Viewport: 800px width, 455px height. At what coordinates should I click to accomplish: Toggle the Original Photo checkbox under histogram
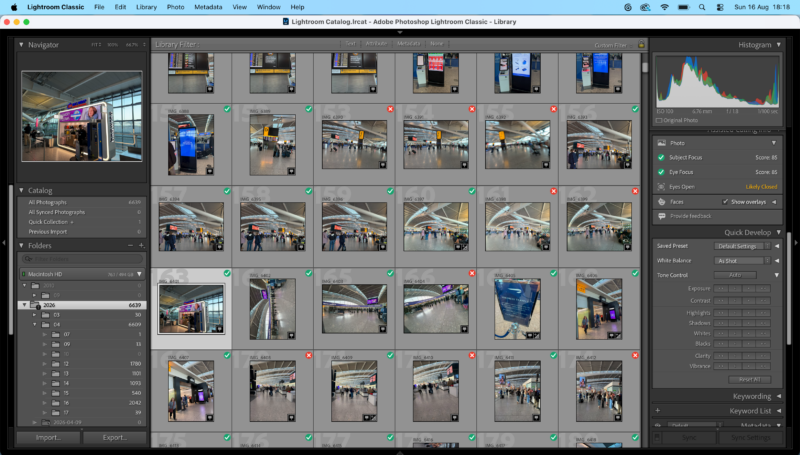[659, 120]
